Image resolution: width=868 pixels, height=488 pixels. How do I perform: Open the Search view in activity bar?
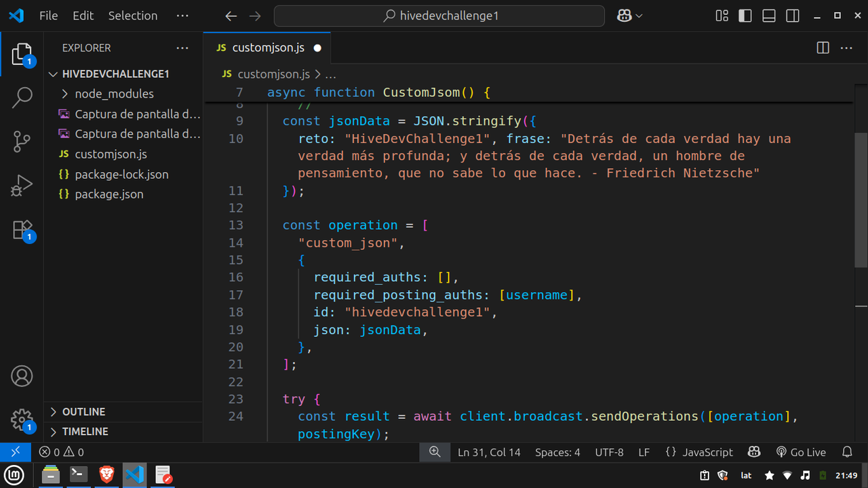pyautogui.click(x=22, y=98)
